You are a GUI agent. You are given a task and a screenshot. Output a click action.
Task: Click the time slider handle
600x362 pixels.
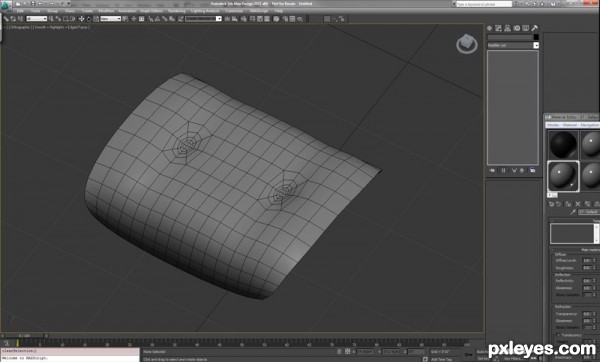pos(24,336)
